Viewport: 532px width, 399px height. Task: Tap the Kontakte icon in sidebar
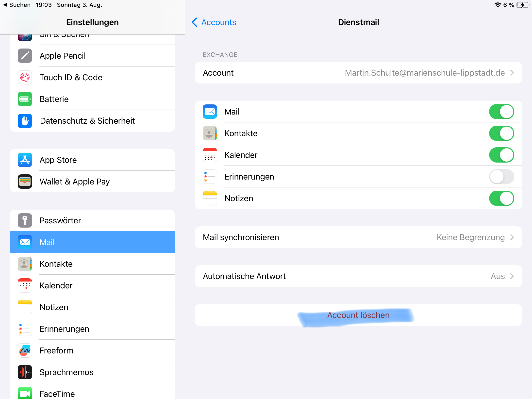[x=25, y=264]
